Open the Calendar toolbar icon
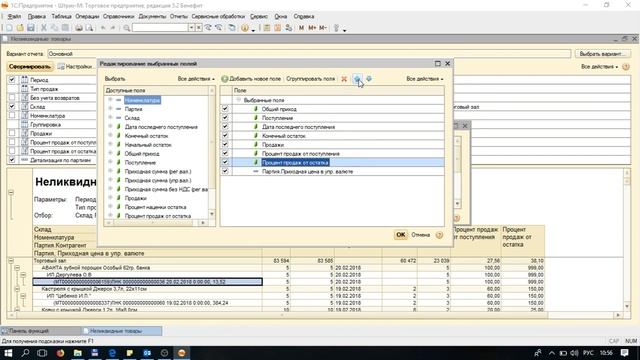The image size is (640, 360). (x=278, y=28)
